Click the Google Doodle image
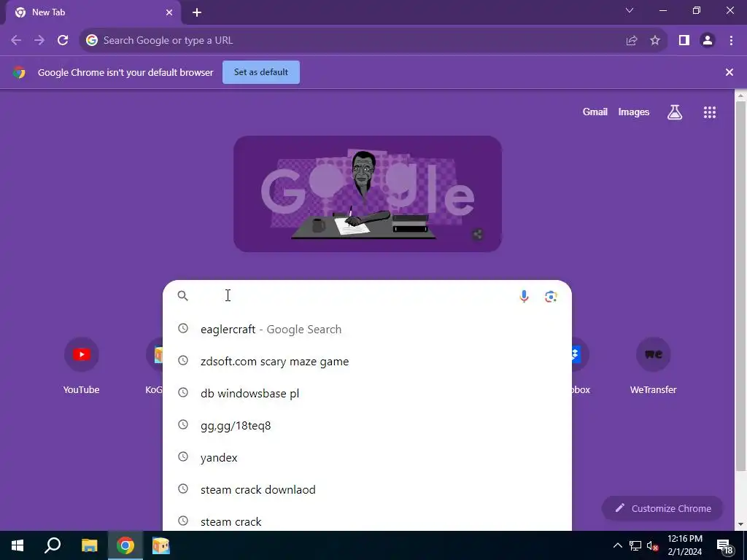 tap(368, 194)
